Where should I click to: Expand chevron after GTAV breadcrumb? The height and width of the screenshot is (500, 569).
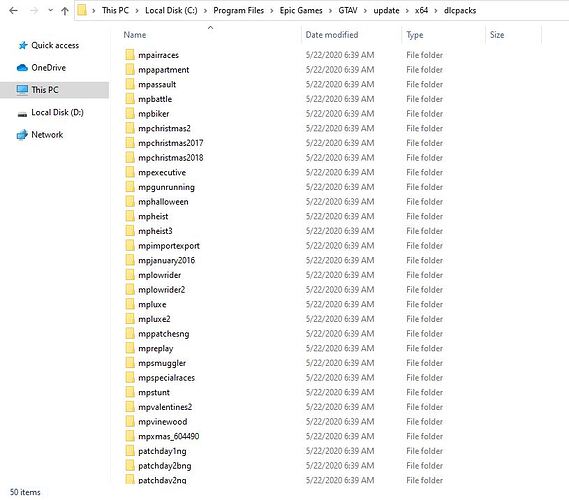coord(365,11)
